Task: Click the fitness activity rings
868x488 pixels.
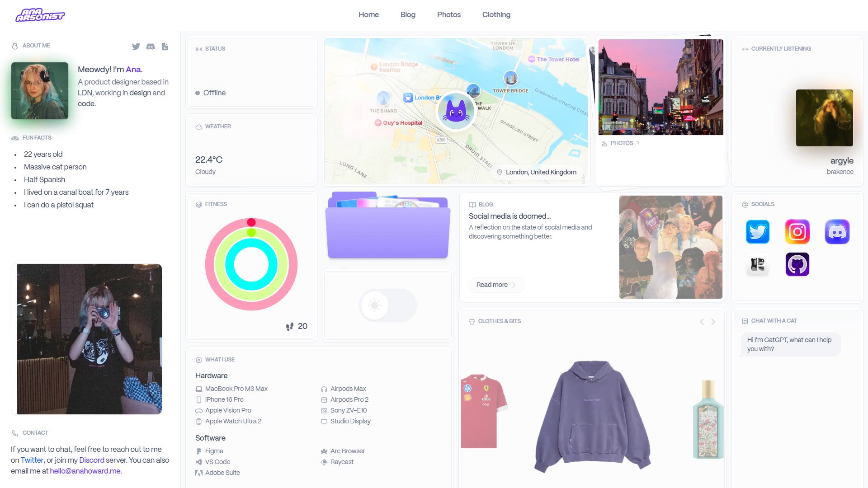Action: (x=251, y=264)
